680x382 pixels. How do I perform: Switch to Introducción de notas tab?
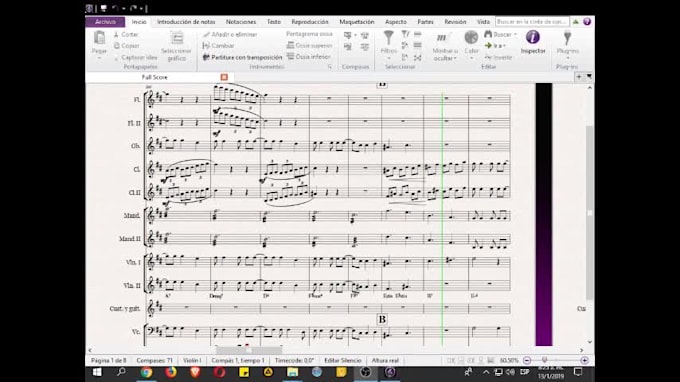click(x=186, y=22)
